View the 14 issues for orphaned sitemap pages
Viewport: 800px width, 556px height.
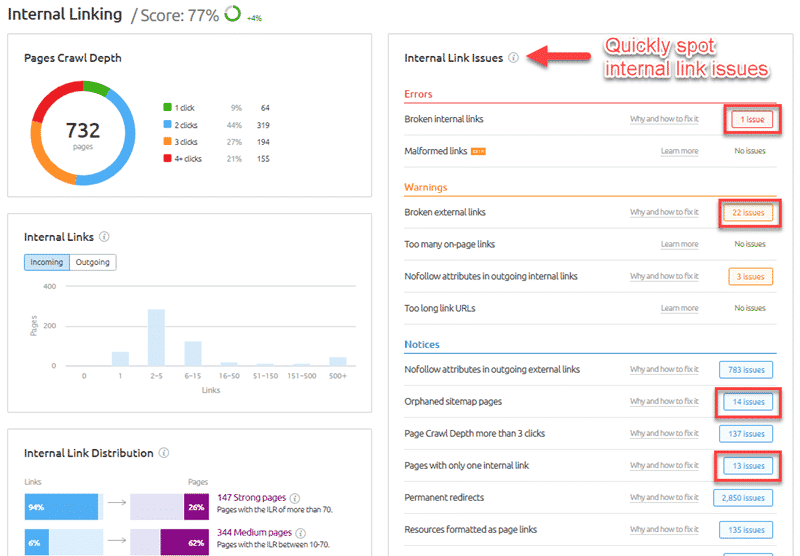[x=747, y=402]
